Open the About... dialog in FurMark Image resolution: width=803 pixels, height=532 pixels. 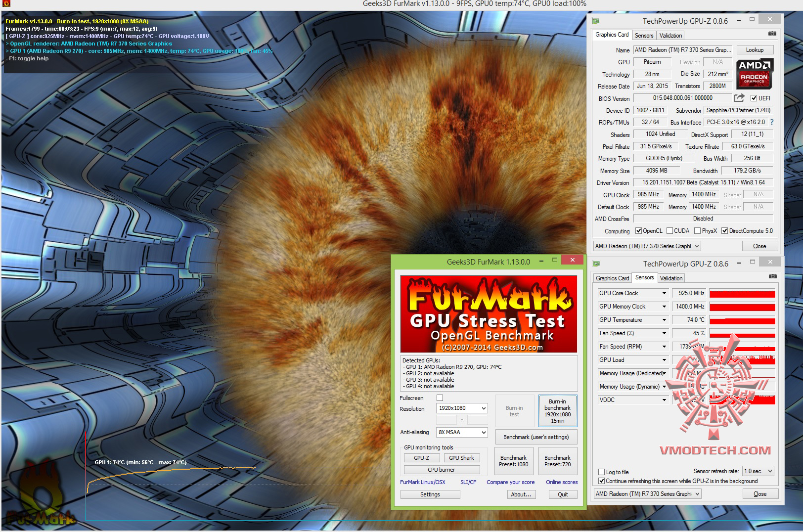coord(521,494)
